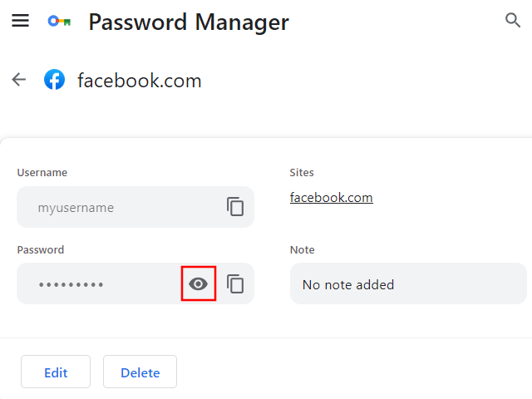The image size is (532, 399).
Task: Click the Sites section label
Action: [302, 173]
